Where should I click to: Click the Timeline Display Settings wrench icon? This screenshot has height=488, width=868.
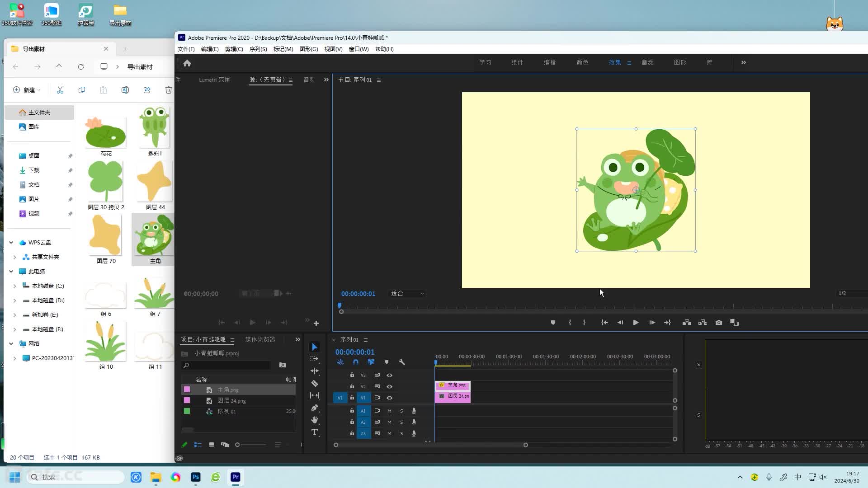[402, 362]
